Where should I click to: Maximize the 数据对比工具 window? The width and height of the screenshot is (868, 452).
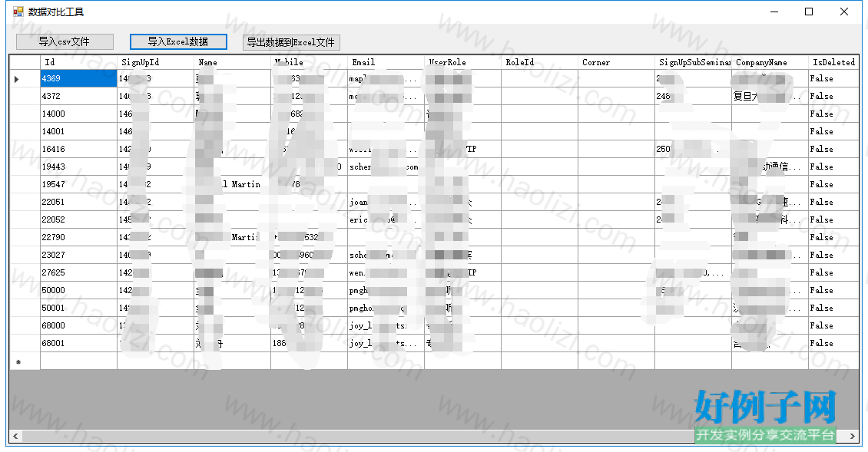point(809,12)
